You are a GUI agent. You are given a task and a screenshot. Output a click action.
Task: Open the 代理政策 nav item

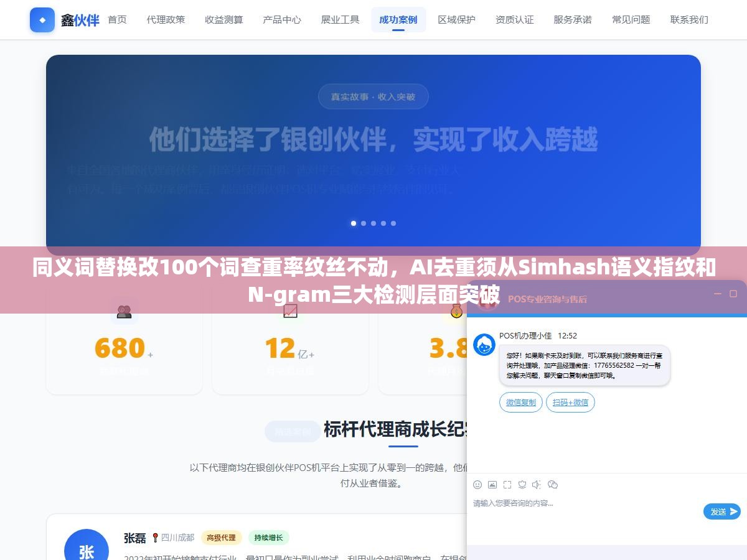click(166, 20)
